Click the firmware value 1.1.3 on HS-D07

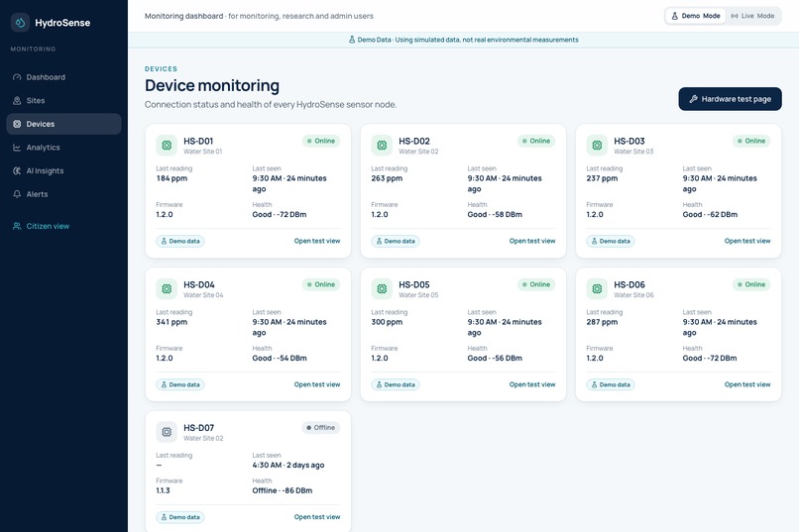[x=163, y=490]
